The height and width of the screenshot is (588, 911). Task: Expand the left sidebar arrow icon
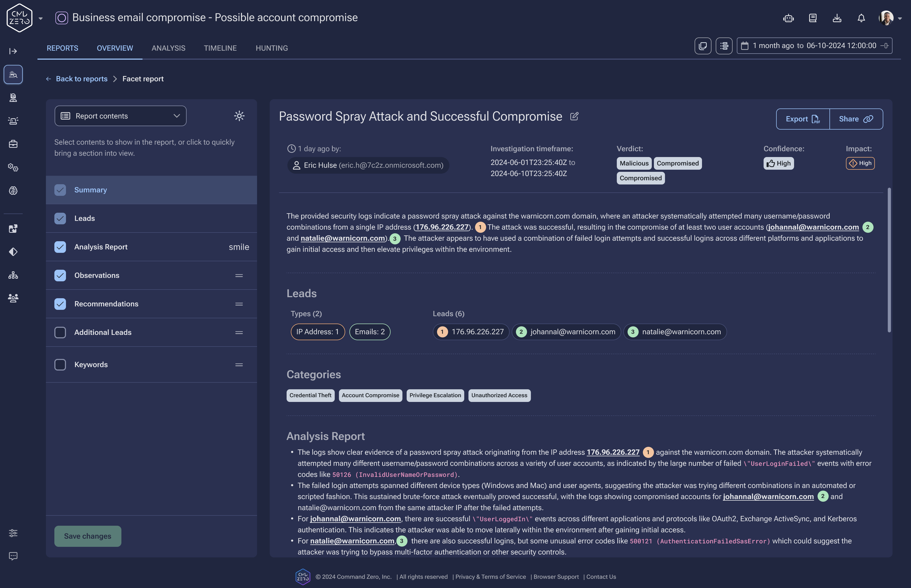[13, 51]
